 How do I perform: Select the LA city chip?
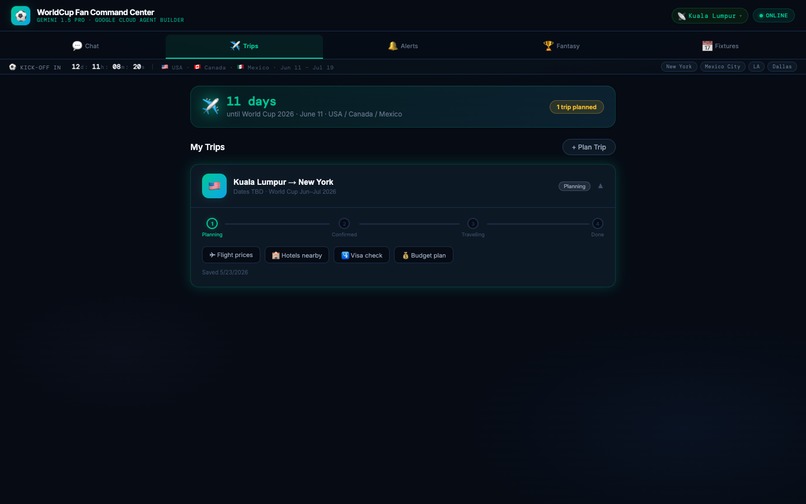(x=756, y=66)
